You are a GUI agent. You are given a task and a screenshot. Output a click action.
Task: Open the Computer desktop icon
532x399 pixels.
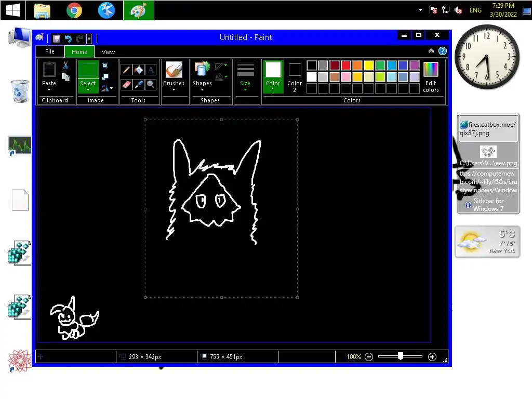(x=20, y=37)
